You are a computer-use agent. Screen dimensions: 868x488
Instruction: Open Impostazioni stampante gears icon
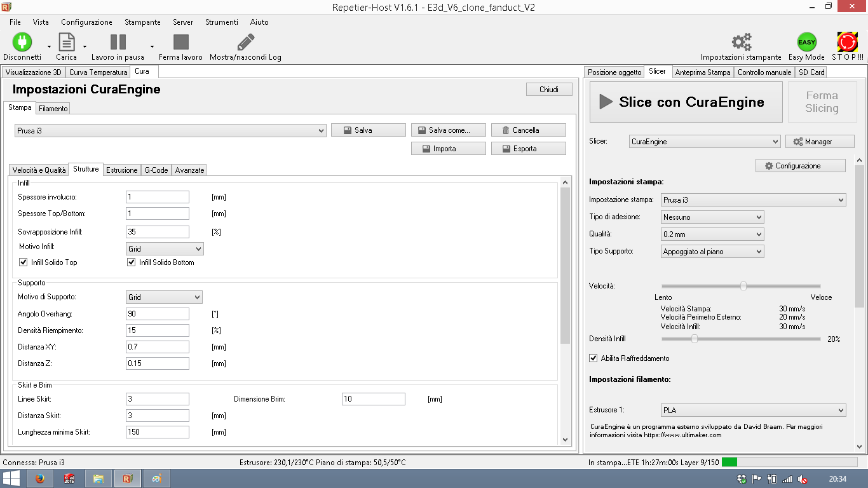(741, 43)
